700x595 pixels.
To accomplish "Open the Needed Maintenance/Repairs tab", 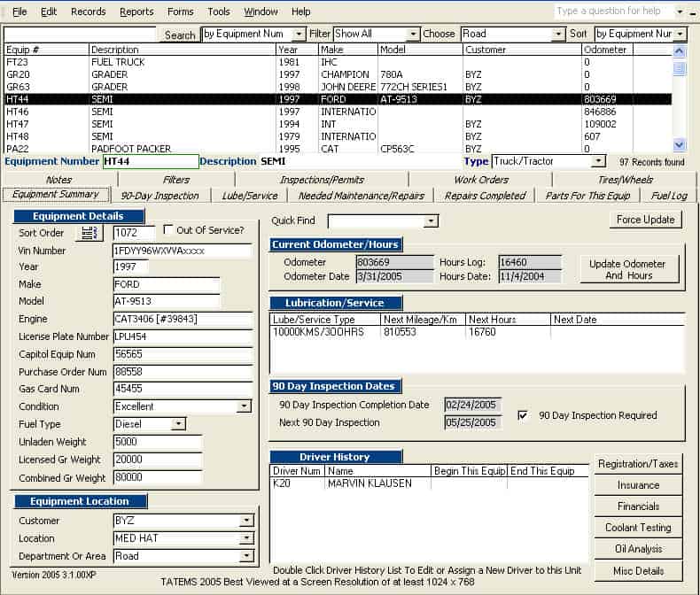I will click(x=362, y=196).
